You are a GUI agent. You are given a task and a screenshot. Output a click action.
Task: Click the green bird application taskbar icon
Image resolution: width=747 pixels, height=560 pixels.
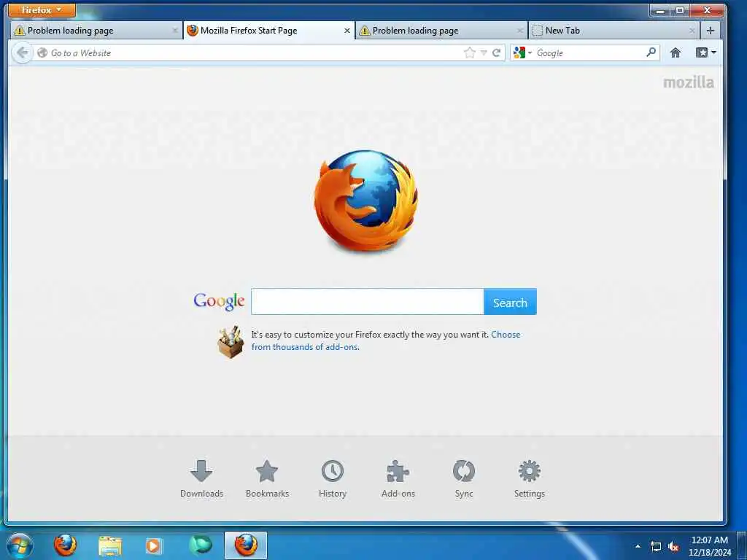coord(201,545)
